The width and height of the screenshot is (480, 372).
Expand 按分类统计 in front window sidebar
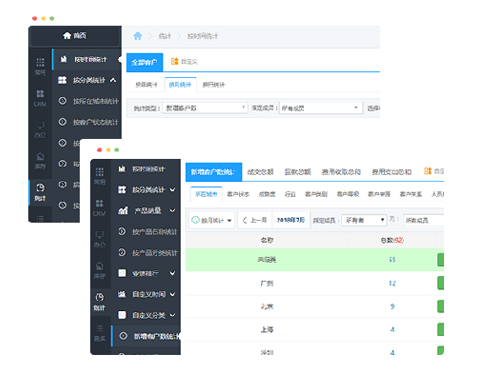click(x=172, y=190)
